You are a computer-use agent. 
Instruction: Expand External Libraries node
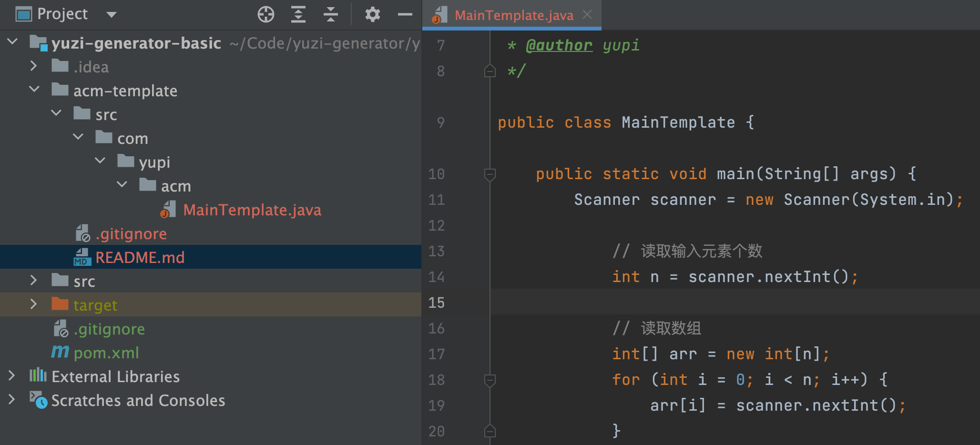point(12,375)
